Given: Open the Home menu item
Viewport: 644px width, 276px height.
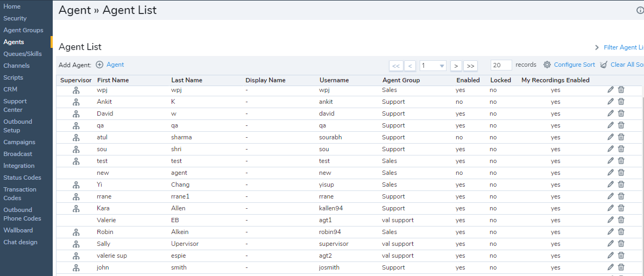Looking at the screenshot, I should (12, 6).
